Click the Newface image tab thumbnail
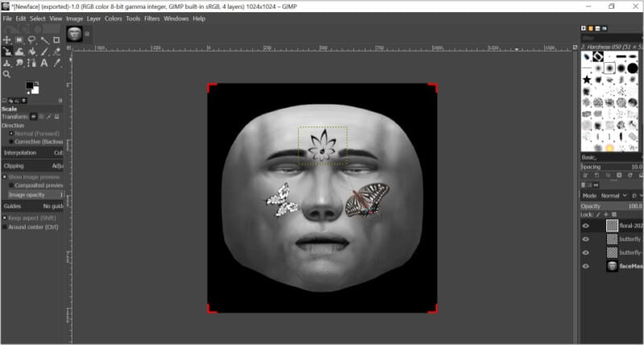This screenshot has width=644, height=345. (x=74, y=34)
